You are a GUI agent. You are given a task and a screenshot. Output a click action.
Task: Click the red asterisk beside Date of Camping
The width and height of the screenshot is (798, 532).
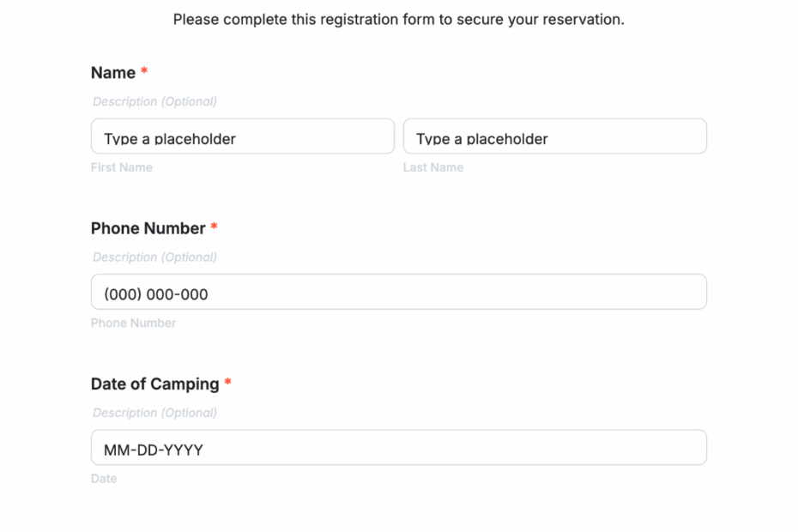(227, 383)
